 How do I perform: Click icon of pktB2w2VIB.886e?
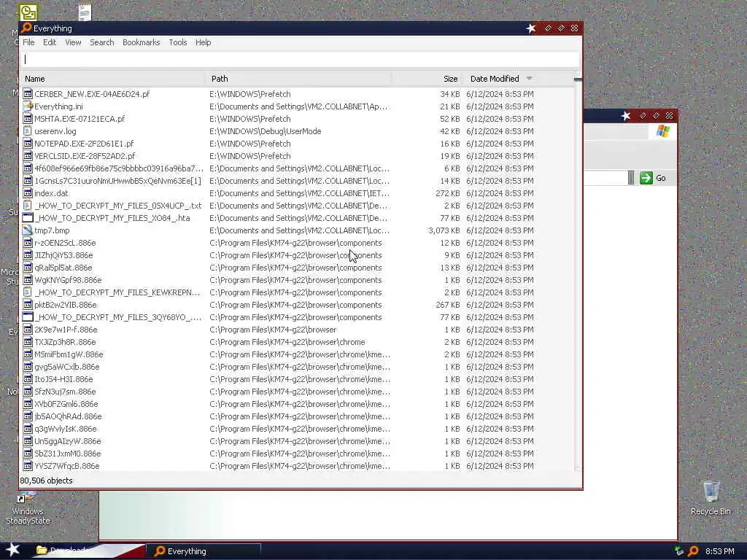coord(28,305)
